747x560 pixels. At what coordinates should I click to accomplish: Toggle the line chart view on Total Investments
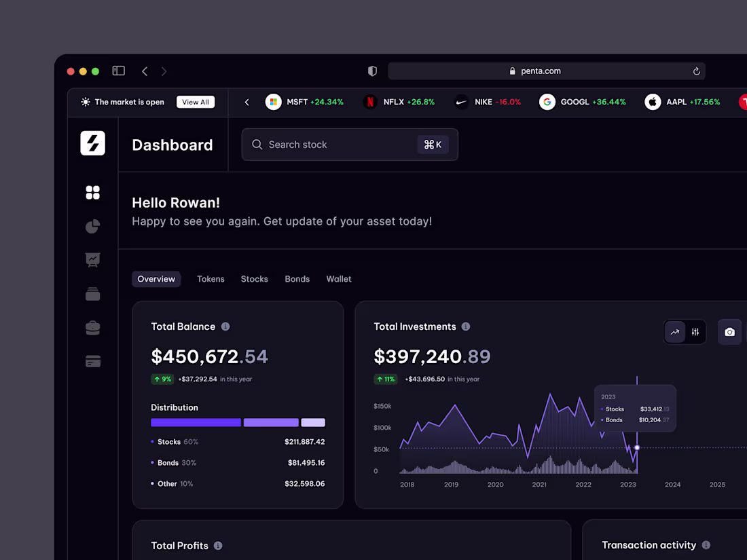(674, 332)
